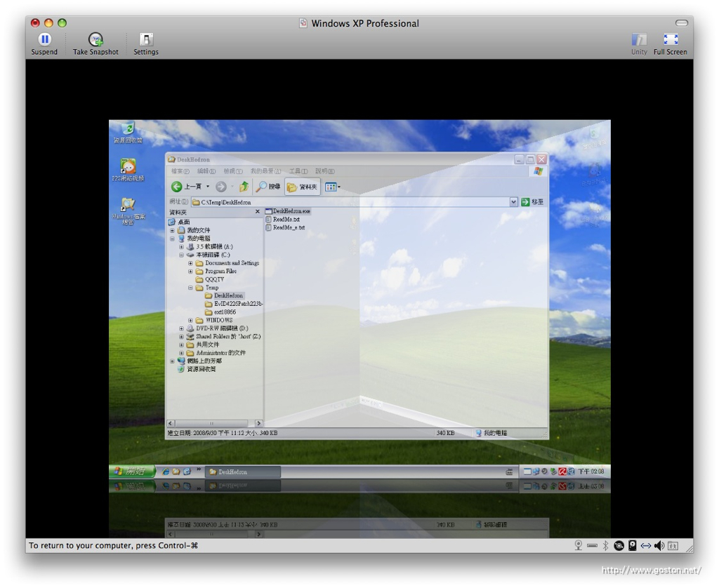Click the DeskHedron taskbar button

point(243,472)
